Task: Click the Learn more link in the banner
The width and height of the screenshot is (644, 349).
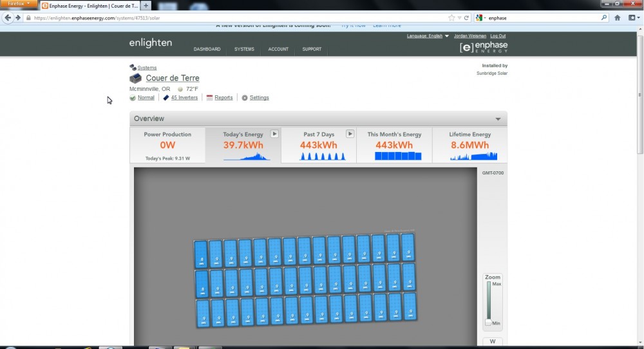Action: pos(387,26)
